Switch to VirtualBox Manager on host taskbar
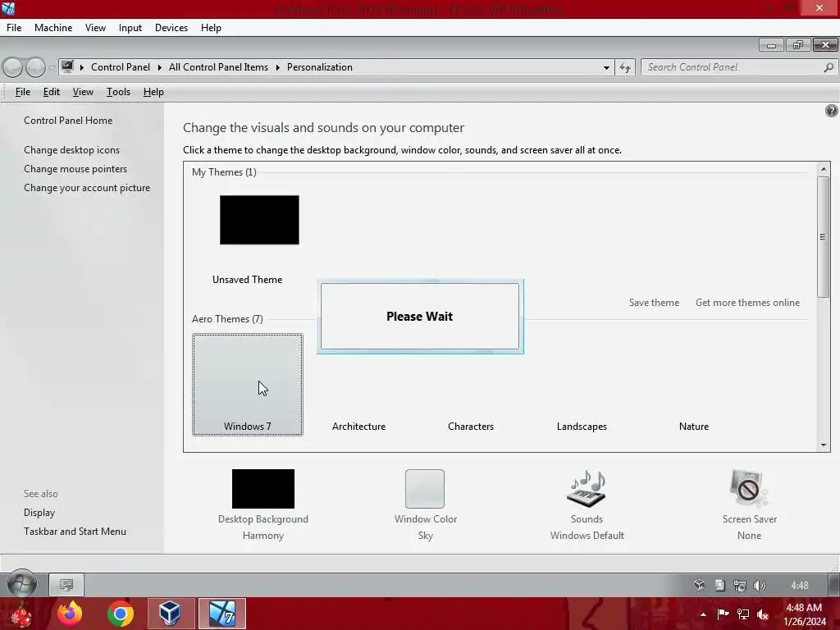This screenshot has height=630, width=840. coord(170,614)
